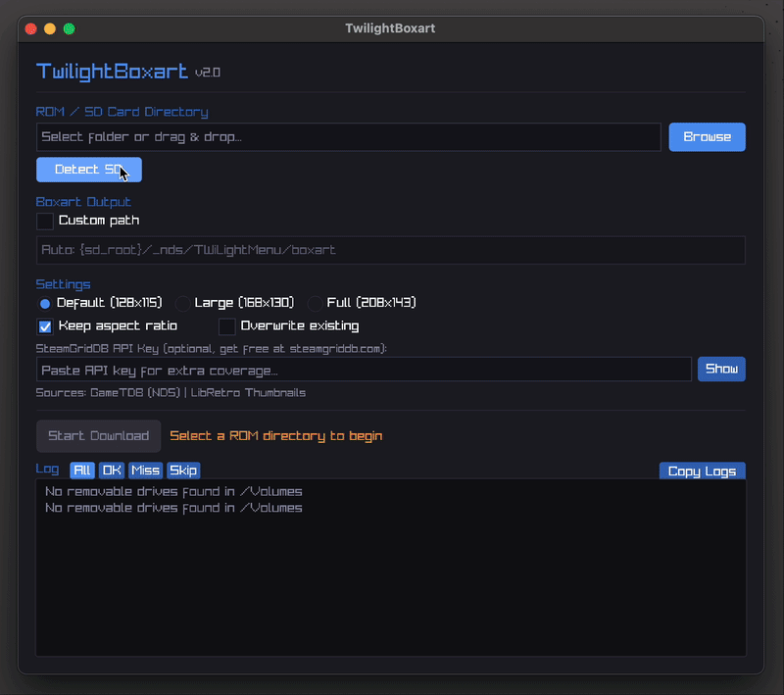The width and height of the screenshot is (784, 695).
Task: Select Full (208x143) size option
Action: click(316, 304)
